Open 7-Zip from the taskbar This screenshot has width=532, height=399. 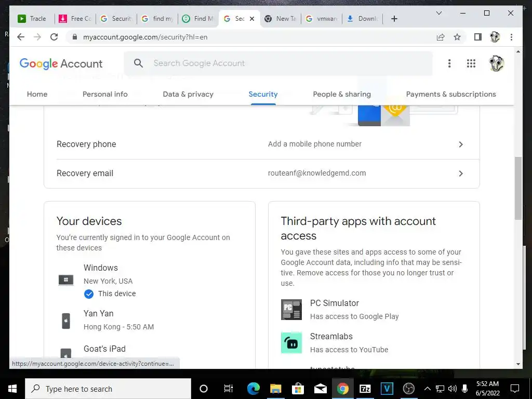(x=365, y=389)
